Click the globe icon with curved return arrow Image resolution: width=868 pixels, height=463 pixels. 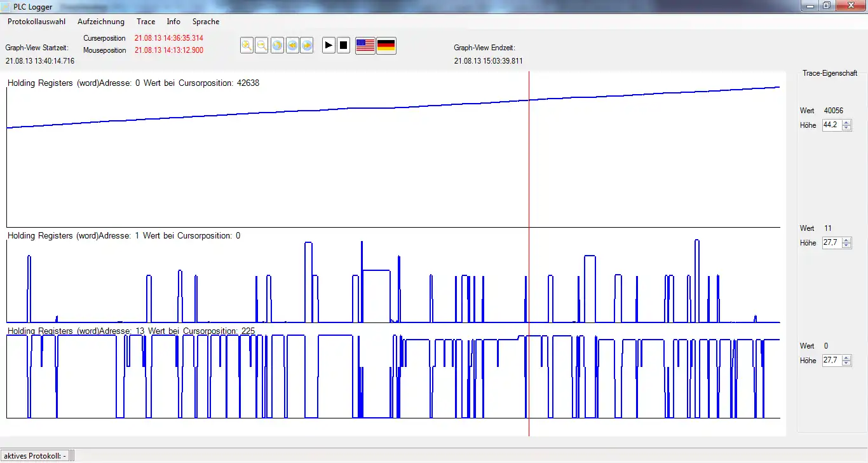click(277, 46)
